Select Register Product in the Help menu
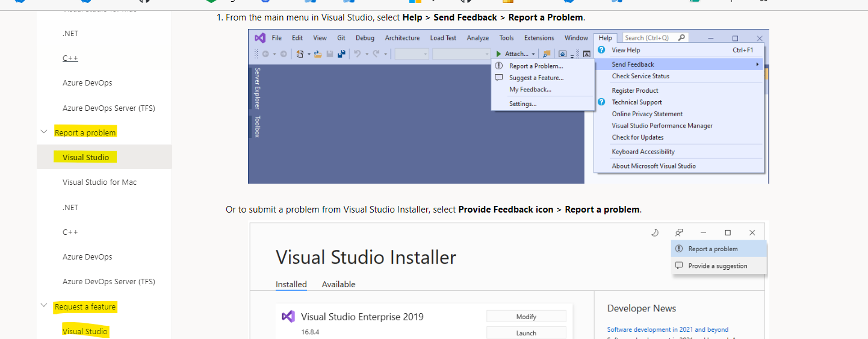Image resolution: width=868 pixels, height=339 pixels. (x=635, y=90)
